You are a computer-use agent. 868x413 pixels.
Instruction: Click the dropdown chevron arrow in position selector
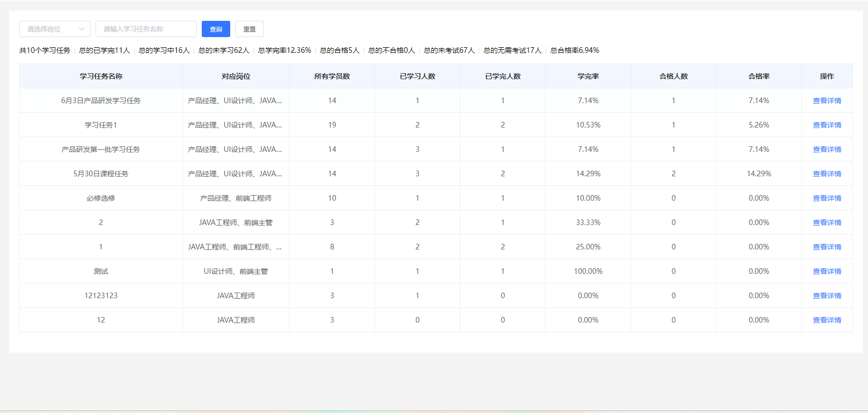81,29
